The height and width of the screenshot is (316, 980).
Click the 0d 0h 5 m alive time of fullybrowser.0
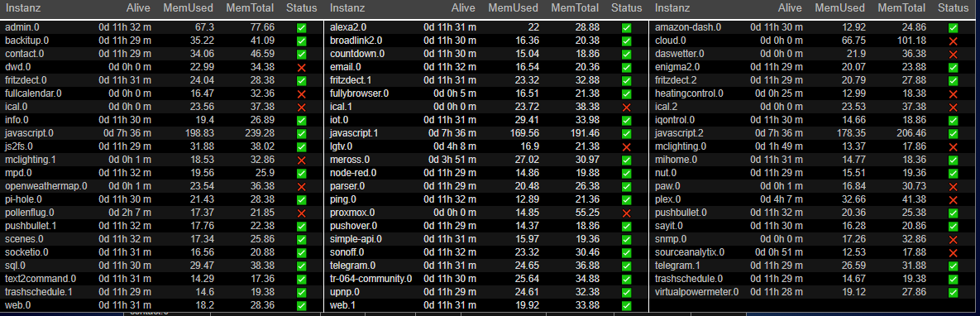coord(455,93)
